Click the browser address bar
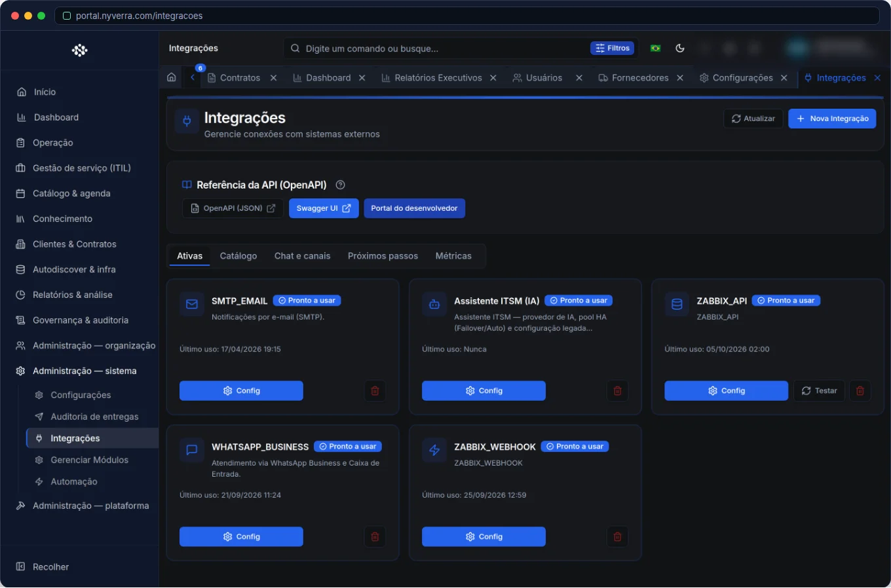Screen dimensions: 891x588 point(466,16)
